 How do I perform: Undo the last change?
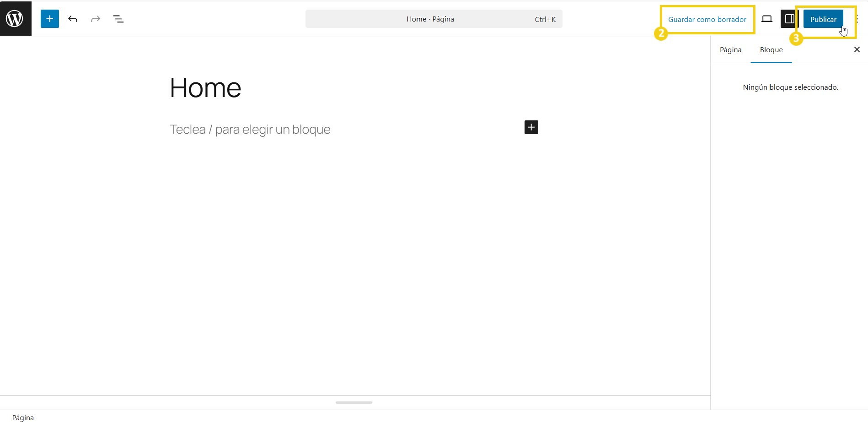(73, 19)
